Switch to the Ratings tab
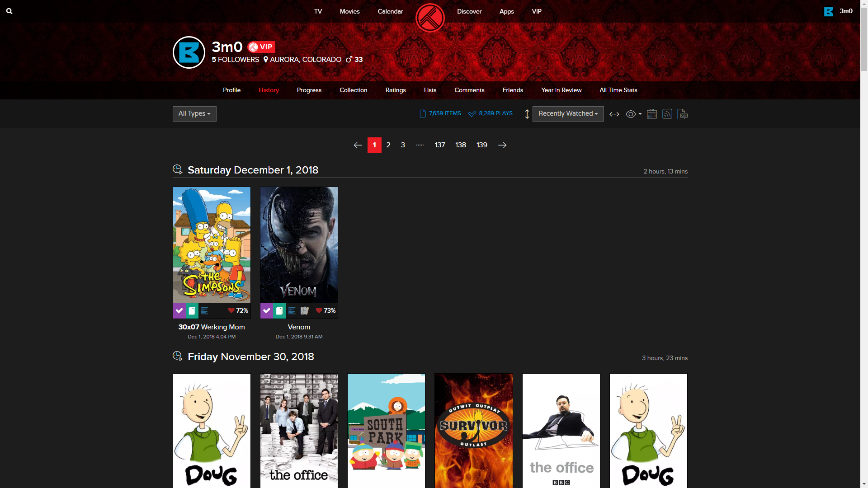 pyautogui.click(x=396, y=90)
